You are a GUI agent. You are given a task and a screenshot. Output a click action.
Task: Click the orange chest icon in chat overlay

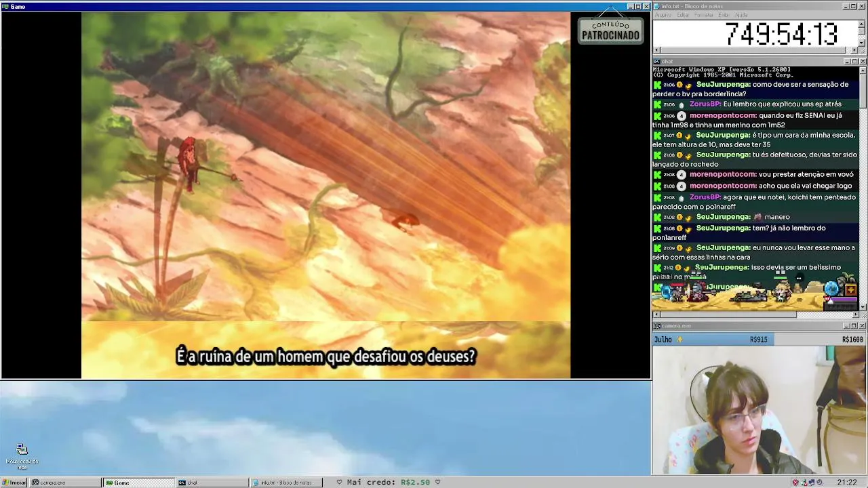click(x=850, y=291)
